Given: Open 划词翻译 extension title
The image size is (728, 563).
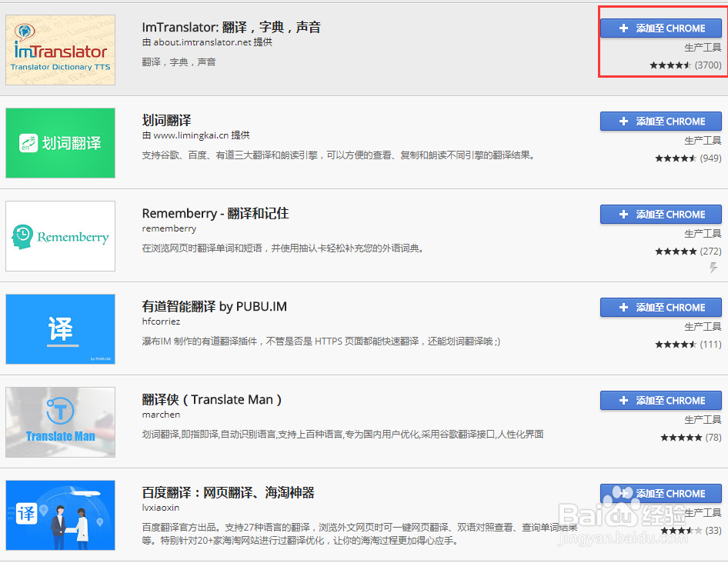Looking at the screenshot, I should point(167,120).
